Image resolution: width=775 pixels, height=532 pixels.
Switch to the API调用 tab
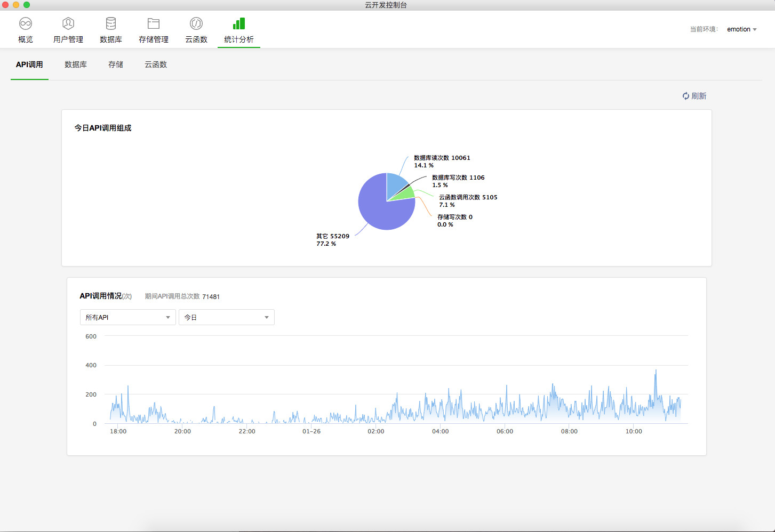29,65
